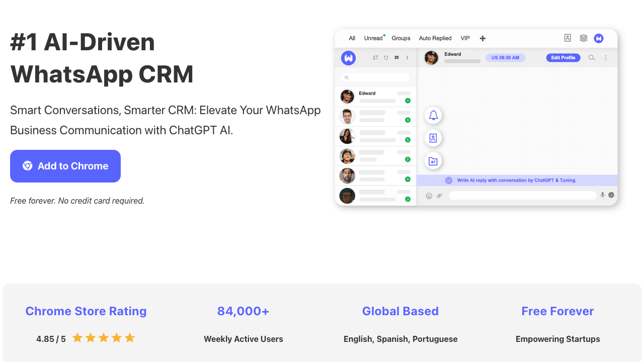This screenshot has width=644, height=362.
Task: Switch to the Unread tab
Action: click(373, 38)
